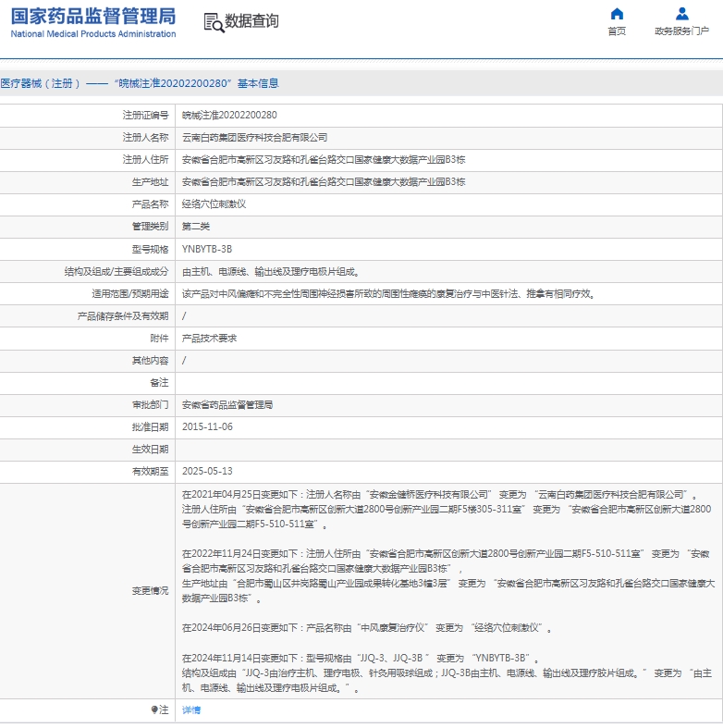Click the 产品名称 row label
This screenshot has height=728, width=723.
150,204
